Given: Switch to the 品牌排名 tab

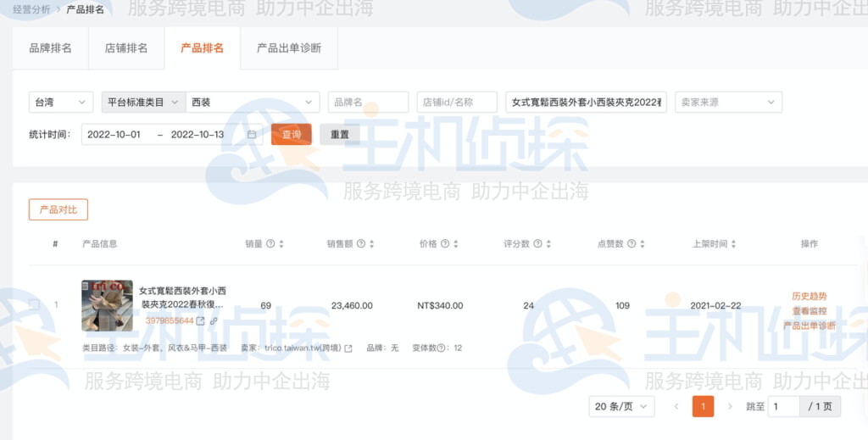Looking at the screenshot, I should point(50,48).
